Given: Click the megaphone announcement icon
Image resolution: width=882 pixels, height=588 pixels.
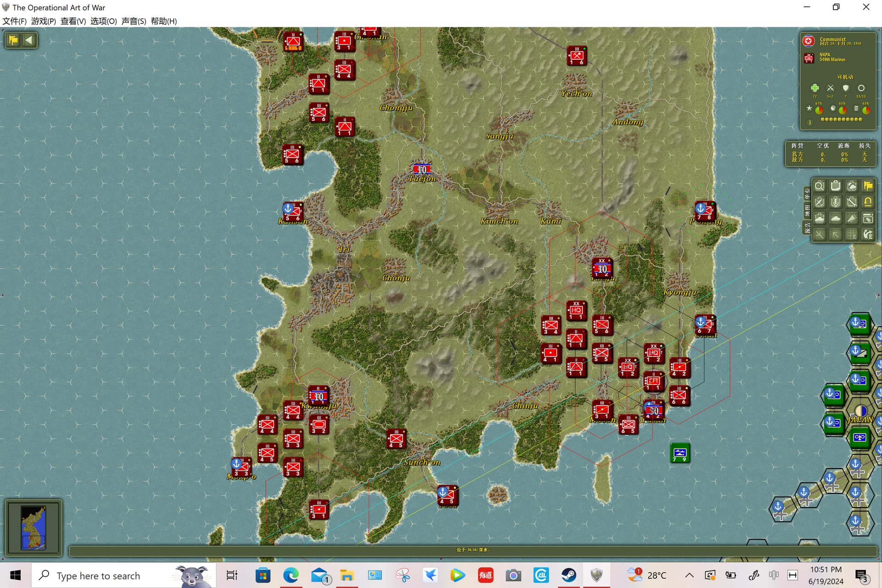Looking at the screenshot, I should pos(852,218).
